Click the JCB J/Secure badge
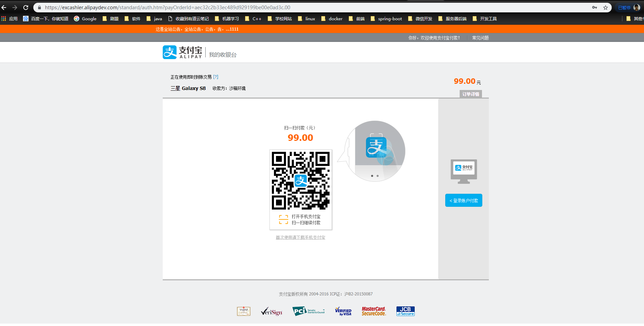This screenshot has height=326, width=644. [x=405, y=311]
